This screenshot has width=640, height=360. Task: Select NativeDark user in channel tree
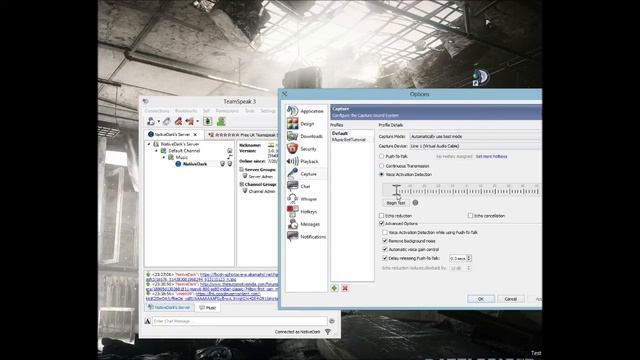coord(195,164)
